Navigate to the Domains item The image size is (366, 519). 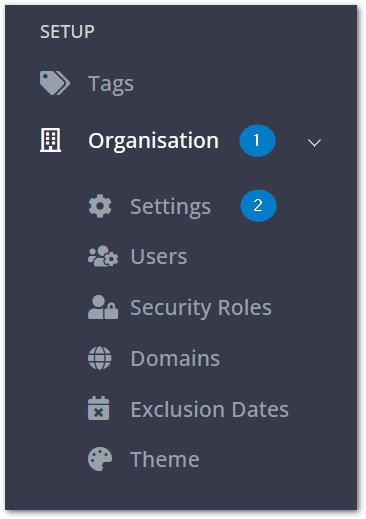175,359
